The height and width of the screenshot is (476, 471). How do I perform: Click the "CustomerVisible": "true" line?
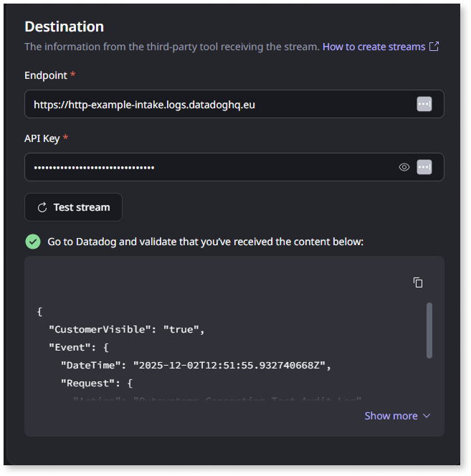(x=127, y=329)
